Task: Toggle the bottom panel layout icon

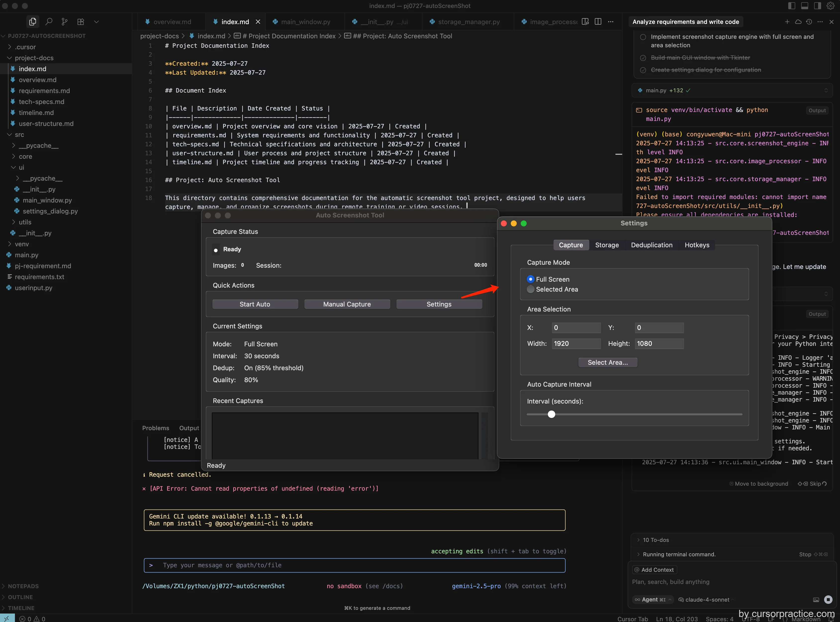Action: pyautogui.click(x=805, y=6)
